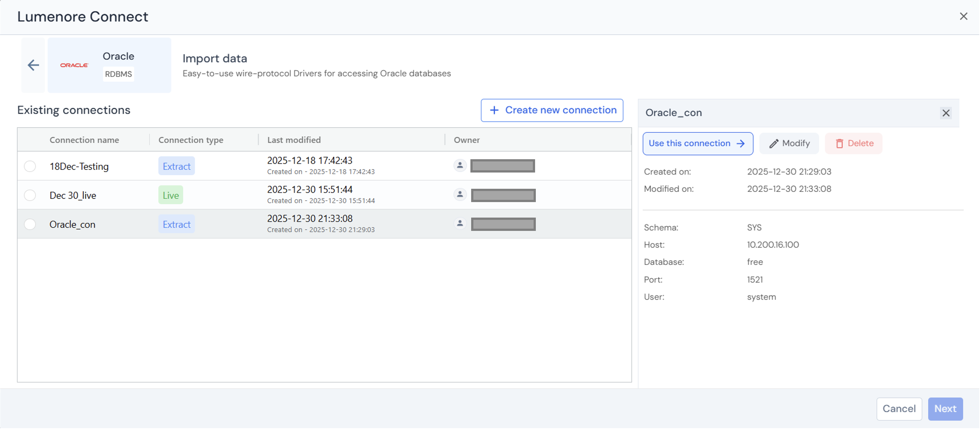Click owner avatar icon for Oracle_con row
980x430 pixels.
point(460,224)
